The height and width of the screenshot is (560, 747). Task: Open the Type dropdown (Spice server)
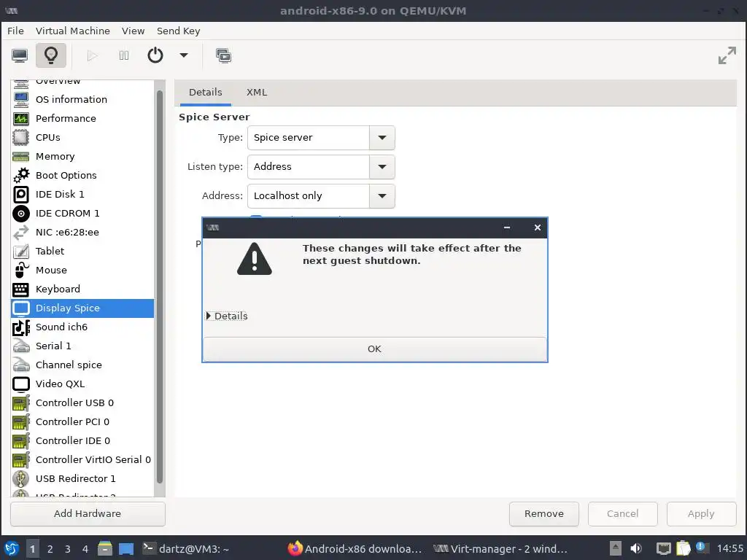click(x=321, y=138)
